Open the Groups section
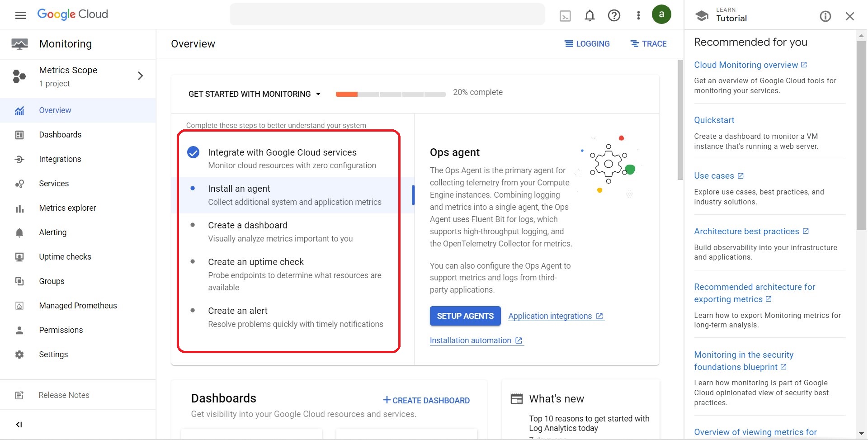Image resolution: width=868 pixels, height=440 pixels. point(51,281)
